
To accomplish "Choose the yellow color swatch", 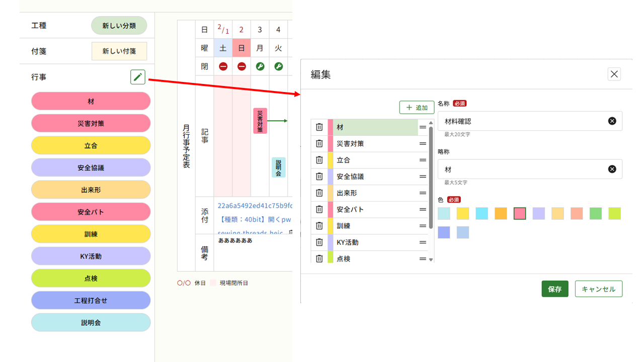I will (x=463, y=214).
